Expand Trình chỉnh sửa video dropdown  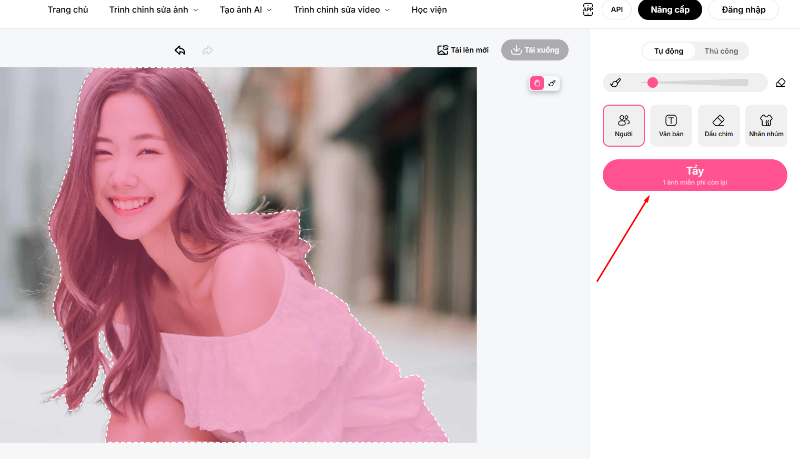[341, 10]
